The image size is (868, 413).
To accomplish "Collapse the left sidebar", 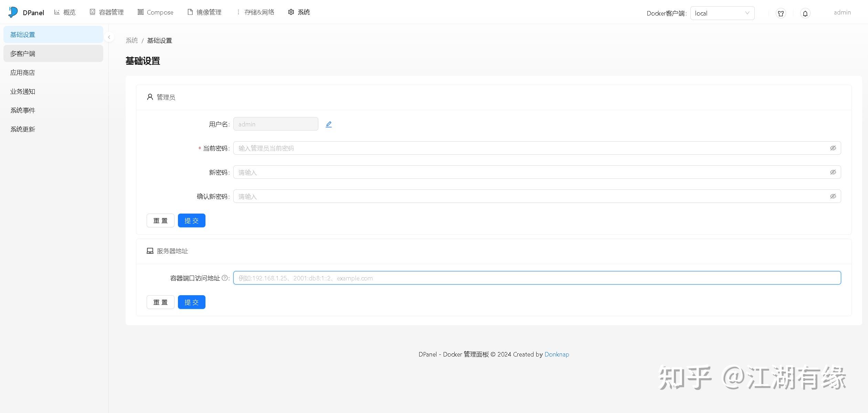I will click(109, 37).
